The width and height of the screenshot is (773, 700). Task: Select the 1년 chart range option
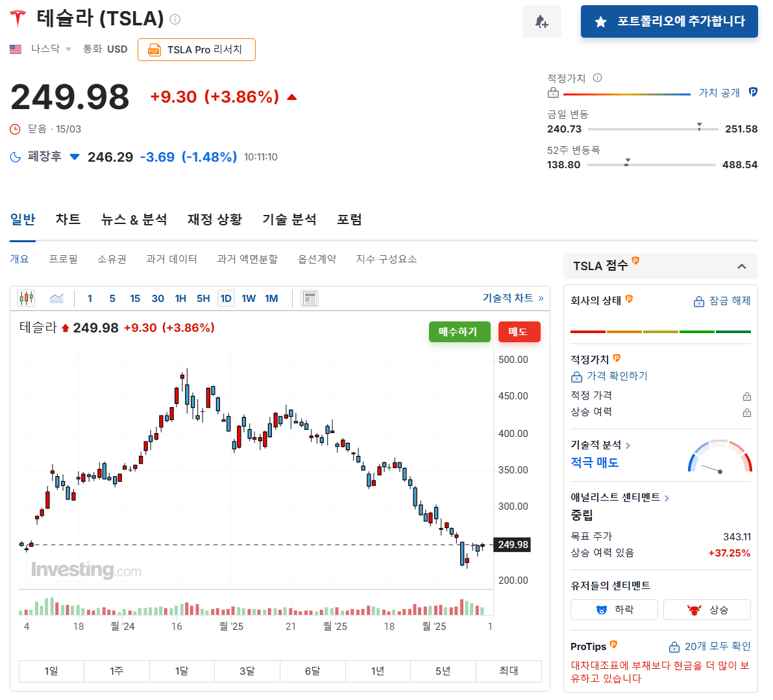click(x=378, y=671)
